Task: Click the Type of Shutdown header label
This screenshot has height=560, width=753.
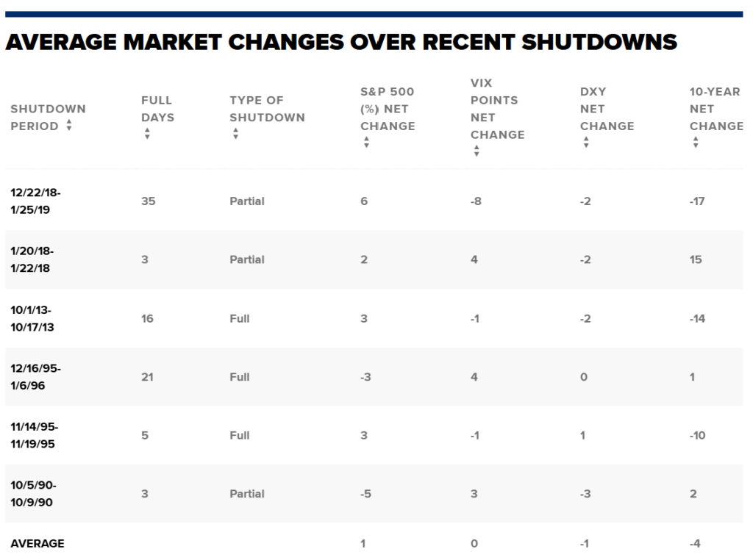Action: [267, 109]
